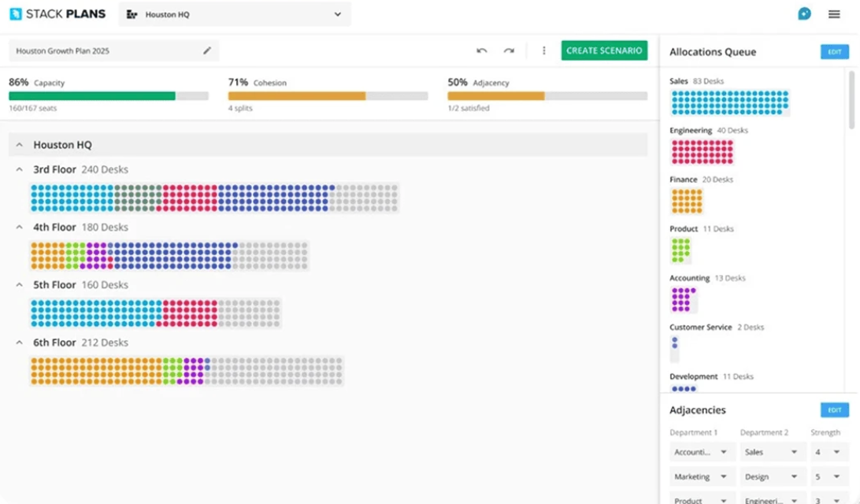The height and width of the screenshot is (504, 860).
Task: Click the 'Department 1' column header
Action: (x=693, y=432)
